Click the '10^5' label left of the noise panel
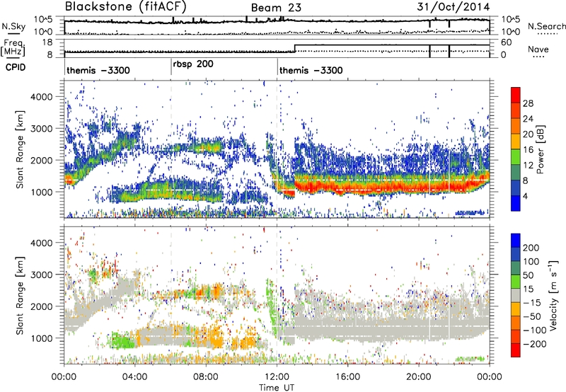This screenshot has height=392, width=566. click(43, 20)
